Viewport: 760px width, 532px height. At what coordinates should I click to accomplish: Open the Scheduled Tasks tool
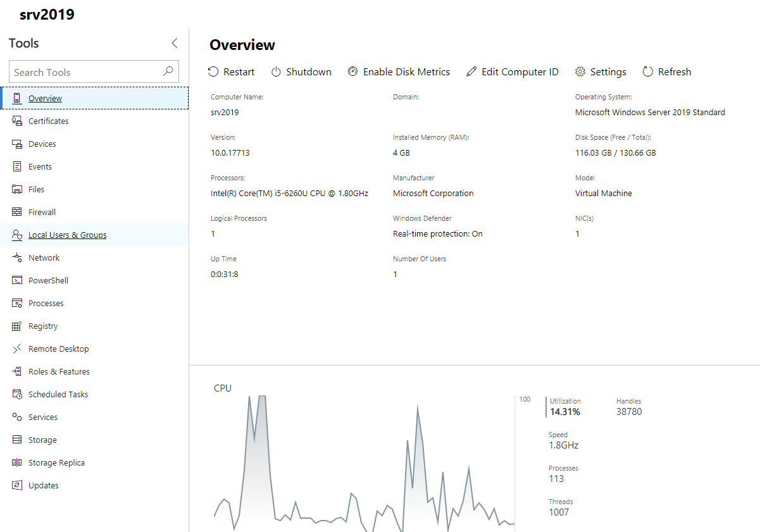[x=57, y=393]
